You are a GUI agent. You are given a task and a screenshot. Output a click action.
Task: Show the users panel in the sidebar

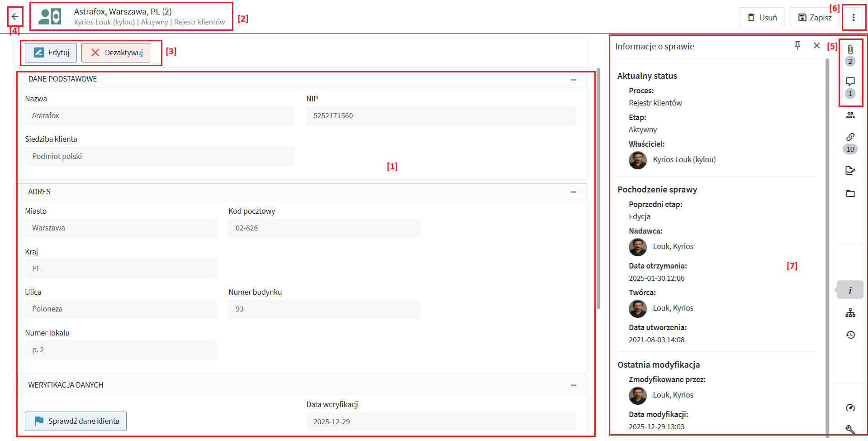tap(850, 115)
